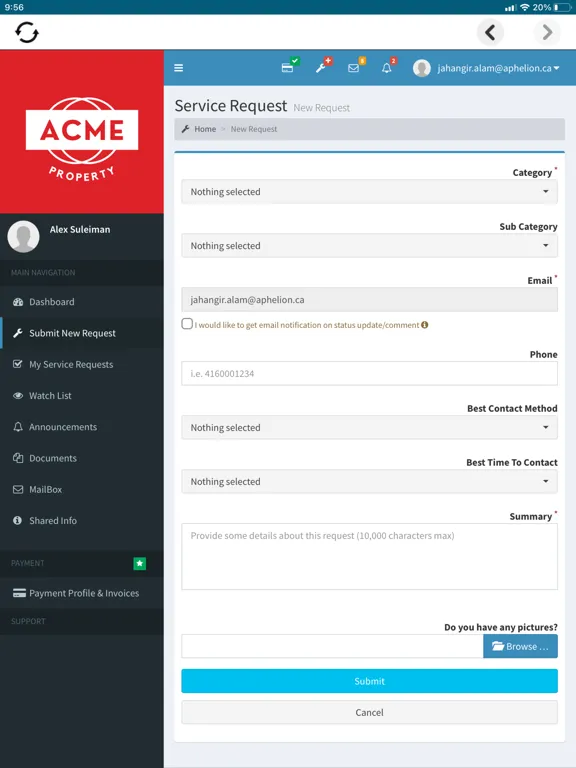Open the wrench service requests header icon

pos(322,67)
